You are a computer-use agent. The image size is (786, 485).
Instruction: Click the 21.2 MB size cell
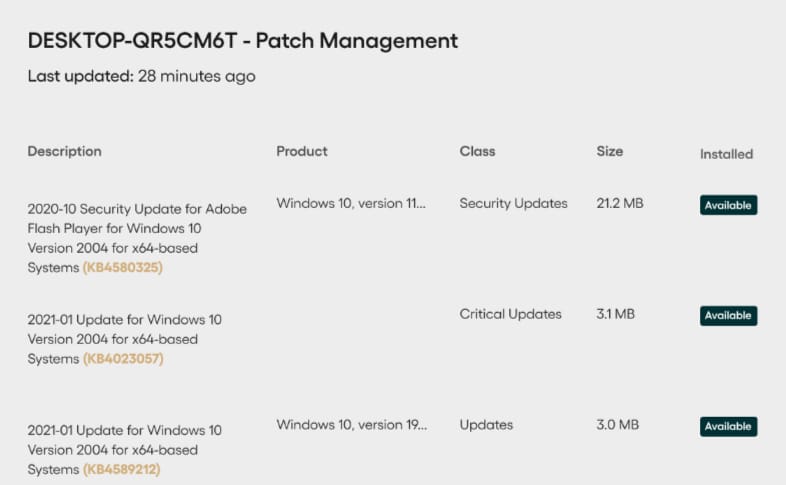tap(620, 203)
